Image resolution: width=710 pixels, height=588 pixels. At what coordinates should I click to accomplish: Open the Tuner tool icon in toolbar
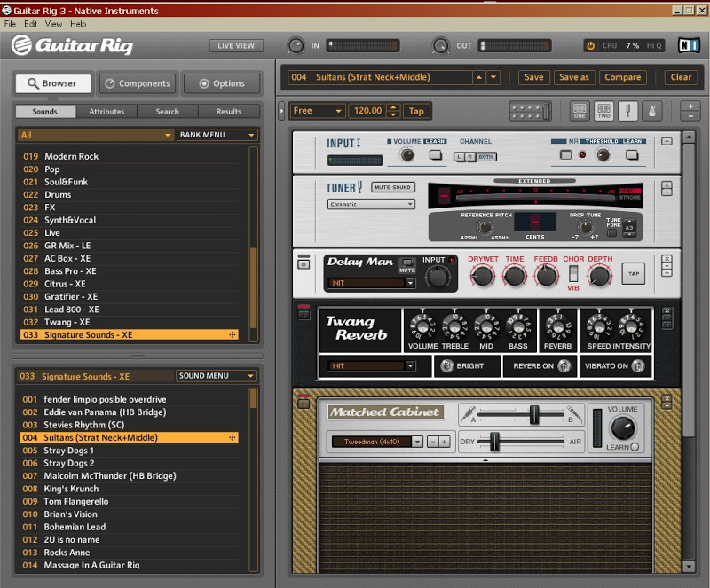[x=628, y=111]
